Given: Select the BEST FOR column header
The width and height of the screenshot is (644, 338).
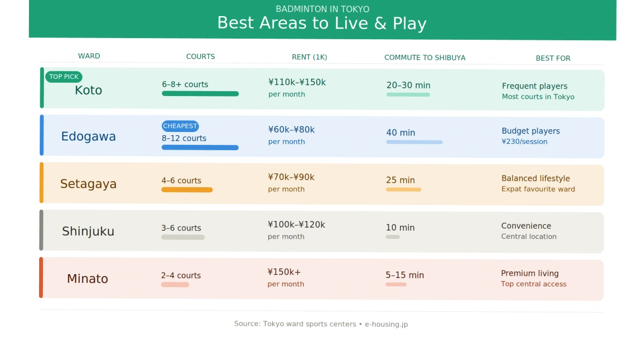Looking at the screenshot, I should [553, 58].
